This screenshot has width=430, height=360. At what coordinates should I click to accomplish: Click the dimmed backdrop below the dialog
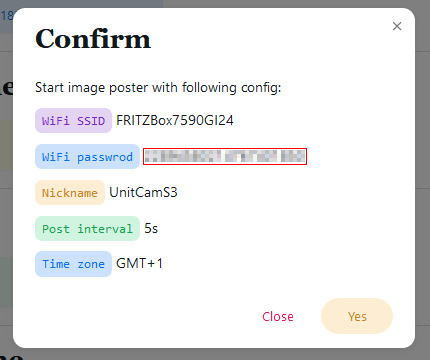pos(215,354)
